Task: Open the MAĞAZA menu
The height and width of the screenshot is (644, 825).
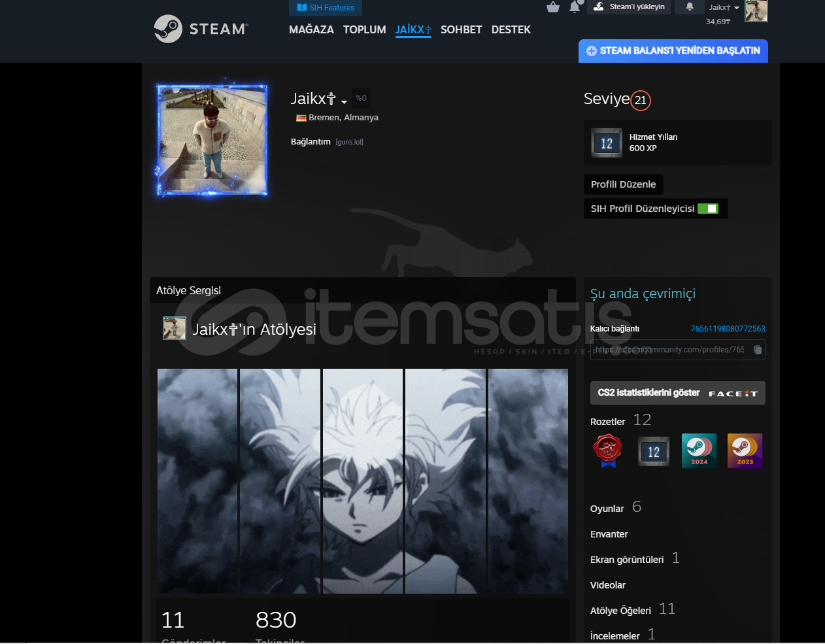Action: click(x=311, y=29)
